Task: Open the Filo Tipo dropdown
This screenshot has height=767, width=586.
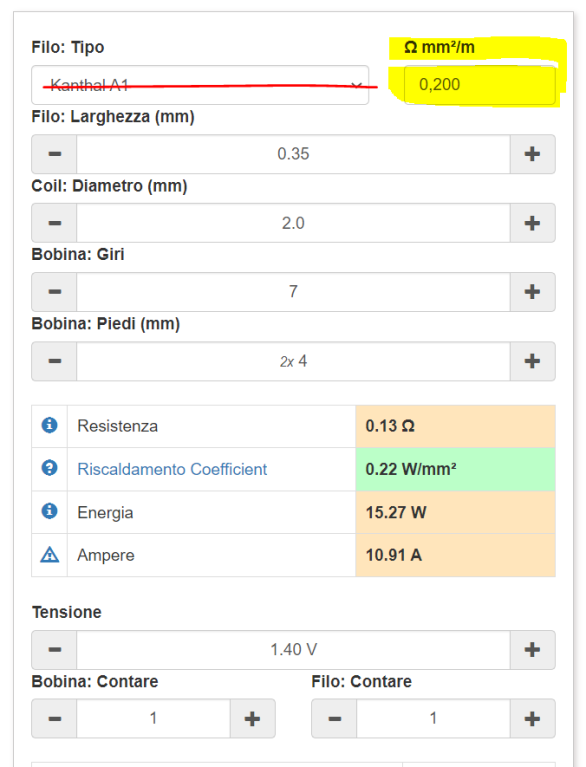Action: pyautogui.click(x=200, y=85)
